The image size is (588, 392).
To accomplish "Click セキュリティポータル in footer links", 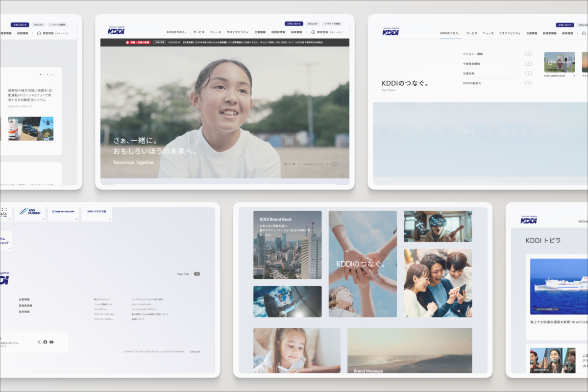I will pyautogui.click(x=141, y=304).
